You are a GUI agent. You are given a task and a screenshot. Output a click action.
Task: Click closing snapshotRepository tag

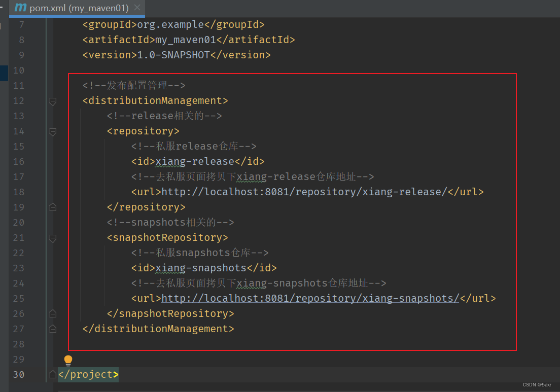click(170, 313)
